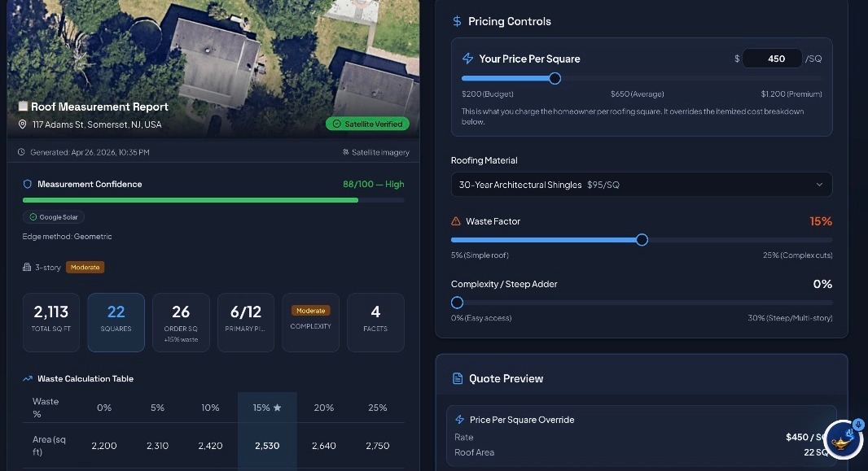
Task: Click the Rate row in Quote Preview
Action: [641, 437]
